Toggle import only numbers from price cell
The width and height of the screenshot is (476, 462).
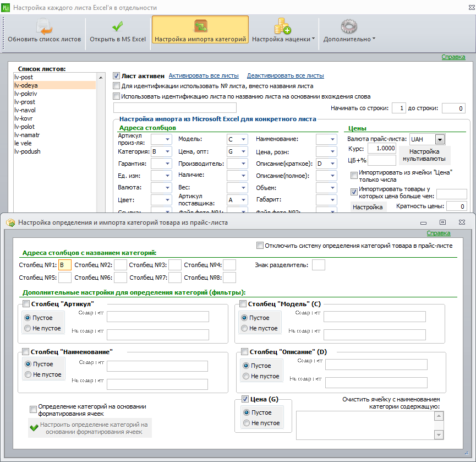tap(354, 175)
